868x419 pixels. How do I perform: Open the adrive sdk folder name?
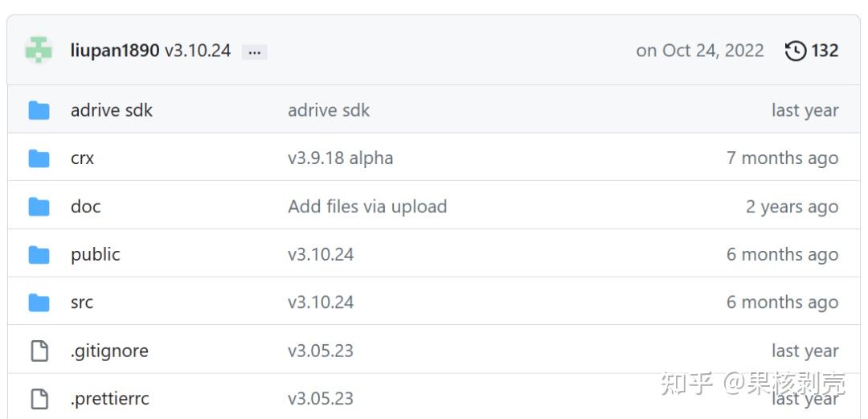[112, 110]
